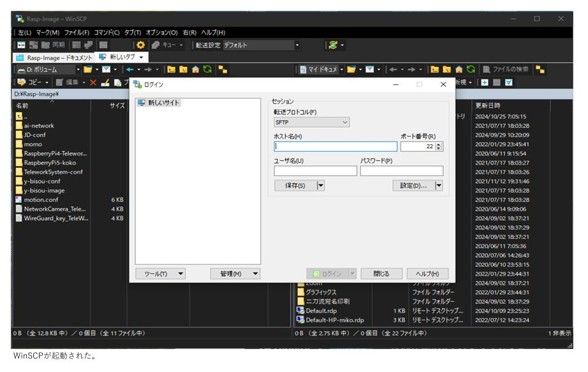Open the 左(L) menu
Image resolution: width=588 pixels, height=372 pixels.
[x=25, y=33]
